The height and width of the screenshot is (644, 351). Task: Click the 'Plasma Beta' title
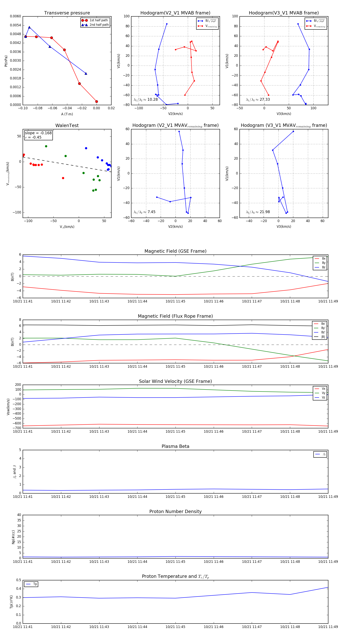point(175,446)
